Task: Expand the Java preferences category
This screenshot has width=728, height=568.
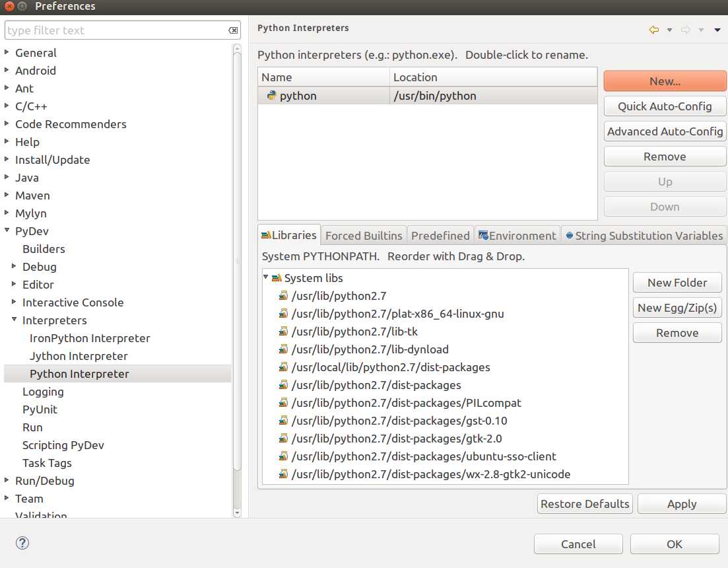Action: tap(7, 177)
